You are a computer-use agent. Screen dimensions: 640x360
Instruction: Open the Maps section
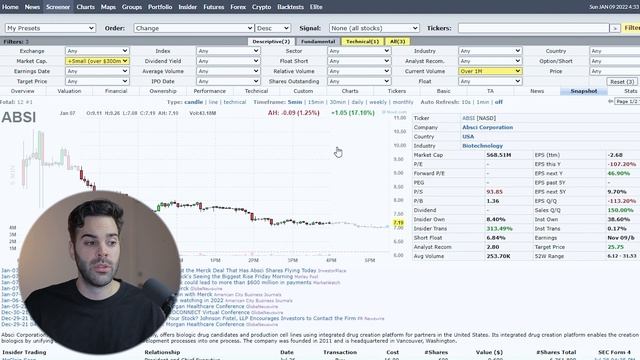(108, 7)
